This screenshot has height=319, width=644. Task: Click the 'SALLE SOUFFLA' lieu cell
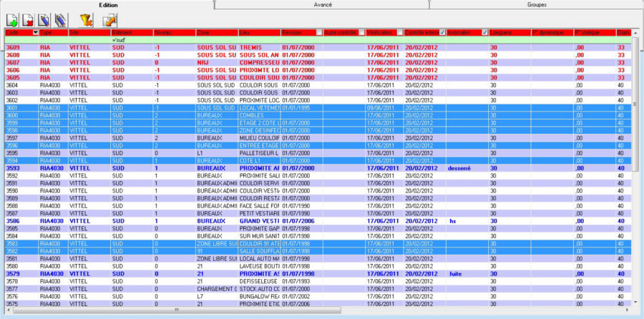coord(259,251)
